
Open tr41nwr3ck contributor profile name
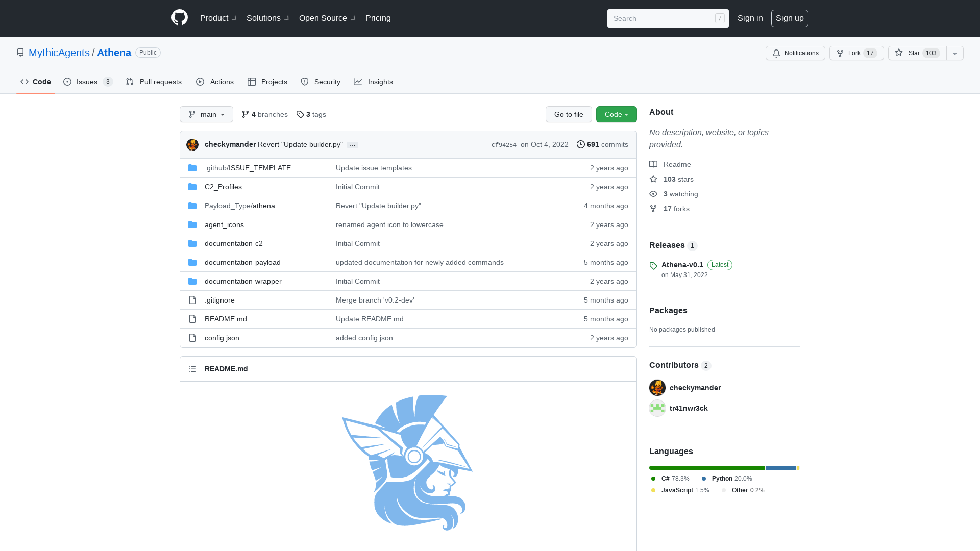689,408
